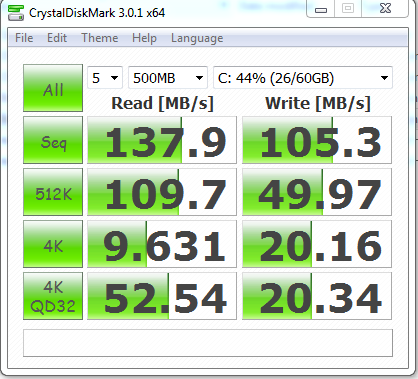Close the CrystalDiskMark window
This screenshot has height=379, width=418.
(385, 9)
